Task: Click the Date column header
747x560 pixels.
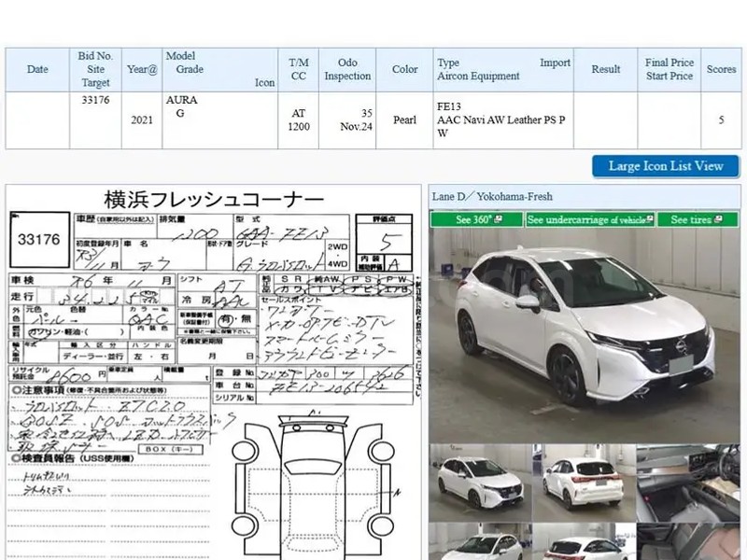Action: [37, 69]
